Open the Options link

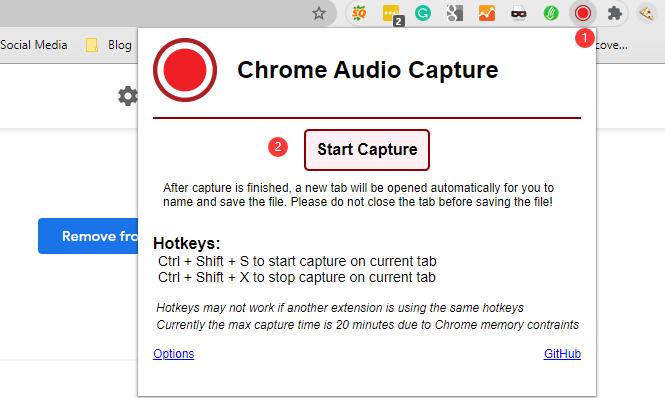pyautogui.click(x=173, y=353)
